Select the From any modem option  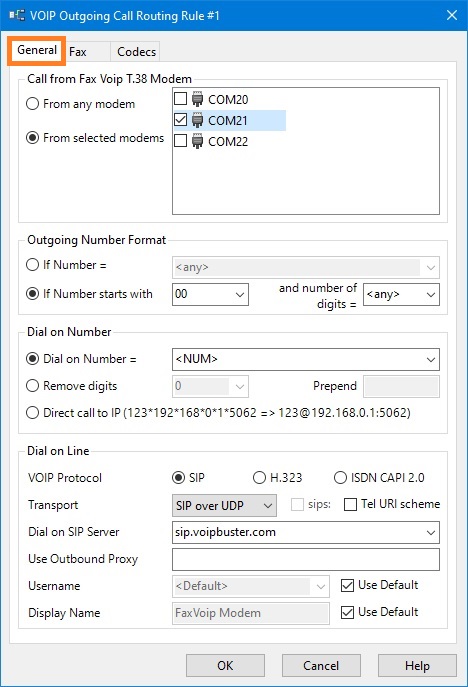coord(32,104)
